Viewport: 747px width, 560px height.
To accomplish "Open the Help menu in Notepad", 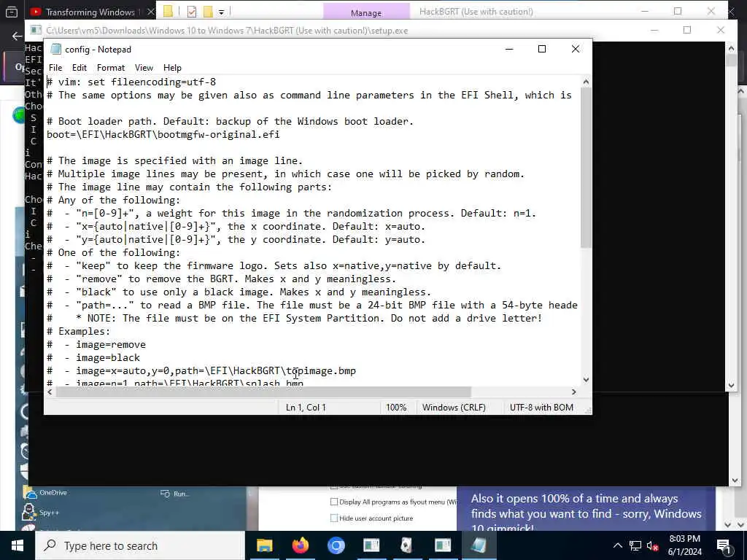I will tap(172, 68).
